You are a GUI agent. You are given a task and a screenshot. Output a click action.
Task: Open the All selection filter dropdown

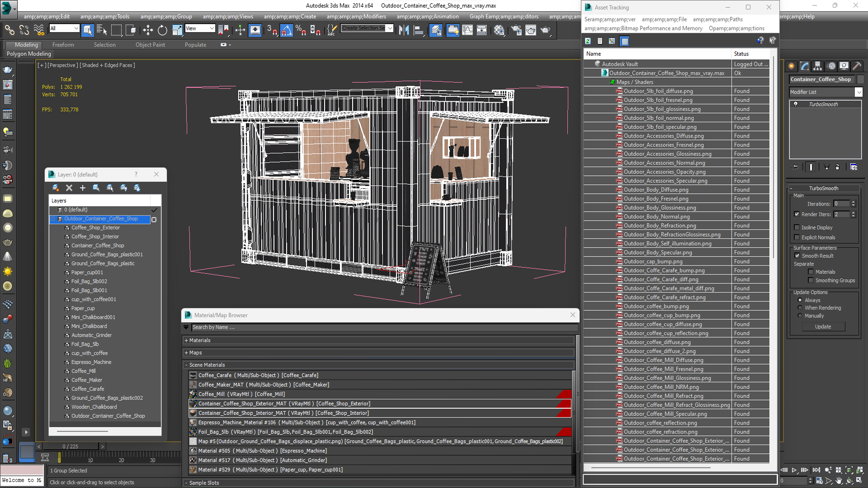pyautogui.click(x=64, y=28)
